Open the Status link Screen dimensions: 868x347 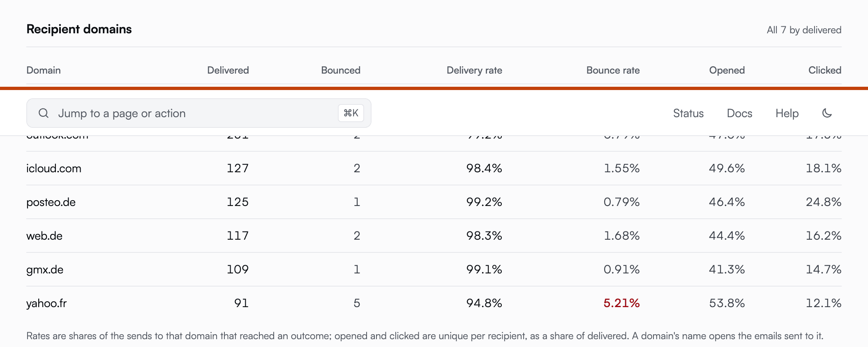point(688,113)
